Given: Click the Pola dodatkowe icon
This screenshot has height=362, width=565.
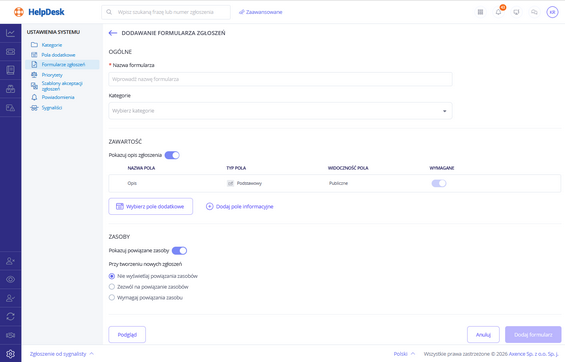Looking at the screenshot, I should [x=34, y=55].
